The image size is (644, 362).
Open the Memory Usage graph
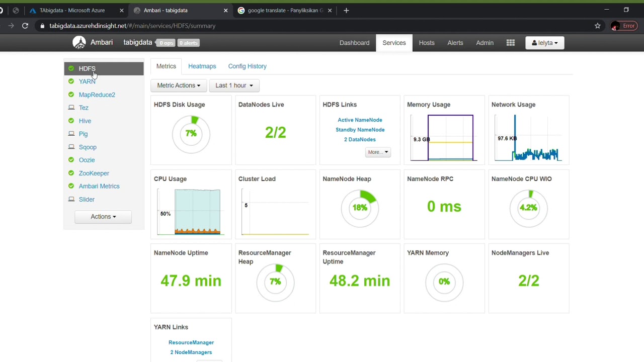click(x=444, y=138)
